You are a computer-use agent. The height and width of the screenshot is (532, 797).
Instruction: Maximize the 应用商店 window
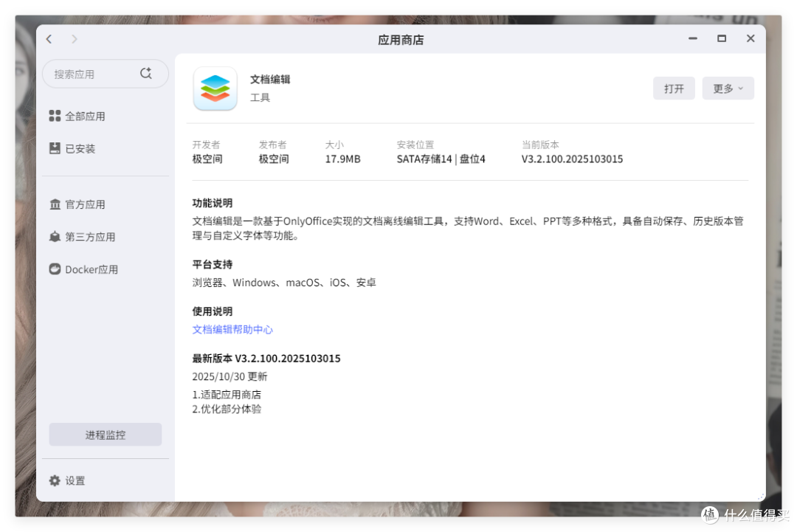(722, 38)
